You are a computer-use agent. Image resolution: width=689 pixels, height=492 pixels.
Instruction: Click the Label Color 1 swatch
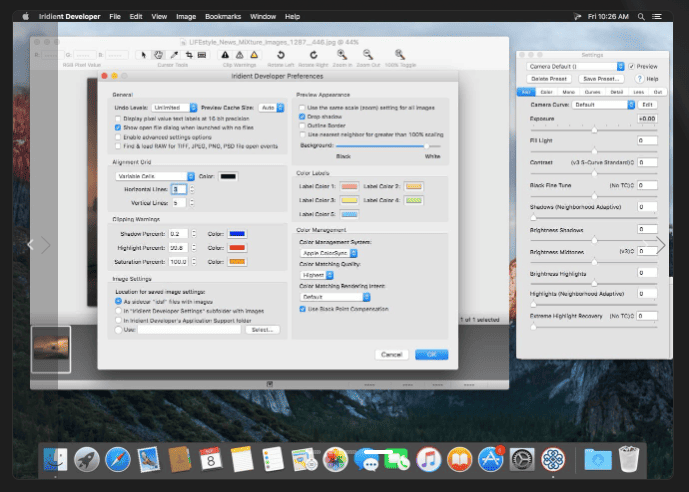tap(349, 186)
